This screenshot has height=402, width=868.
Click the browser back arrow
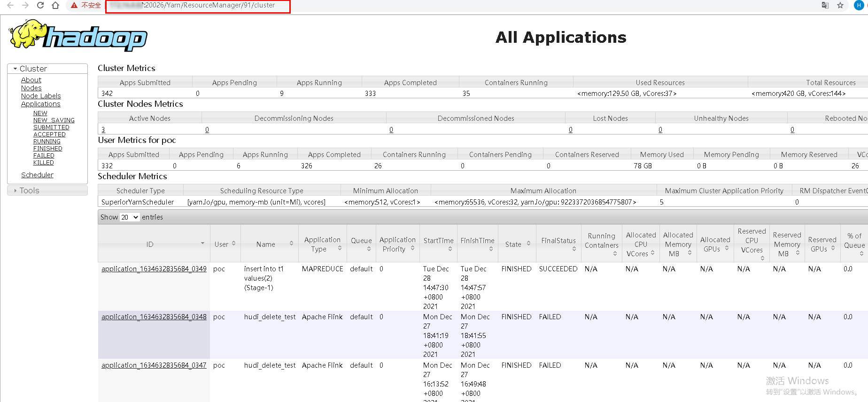[x=10, y=5]
